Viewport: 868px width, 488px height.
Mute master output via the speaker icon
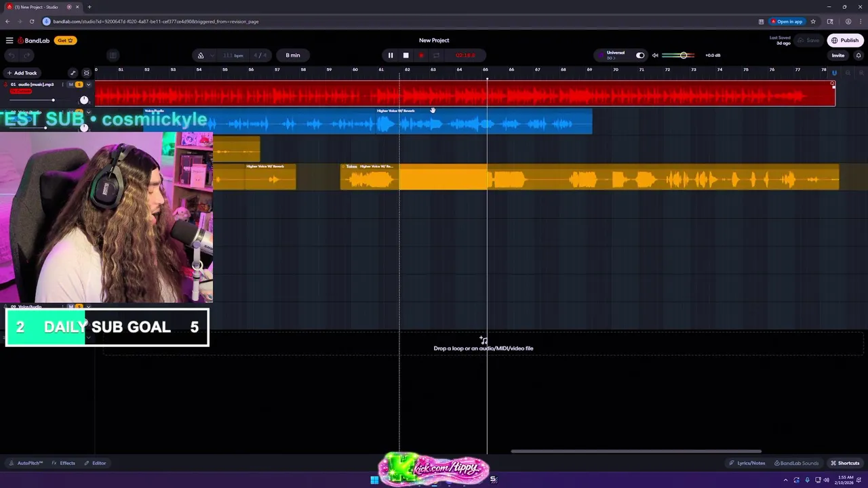pos(655,56)
